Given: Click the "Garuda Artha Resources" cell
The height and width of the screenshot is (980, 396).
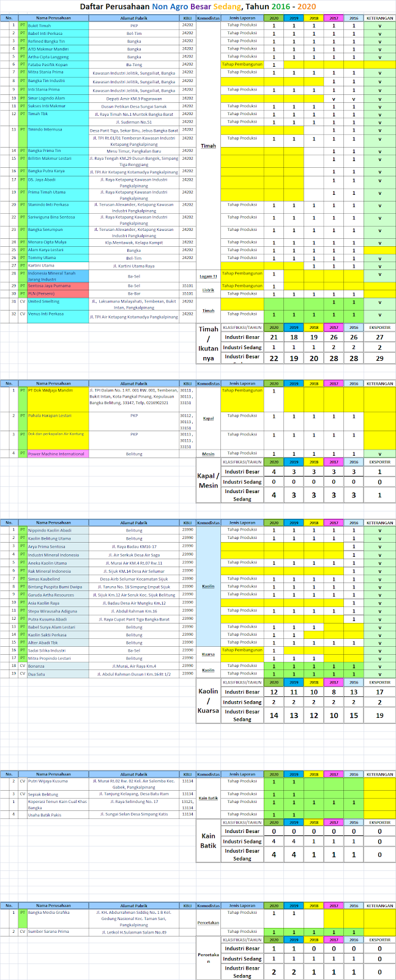Looking at the screenshot, I should [58, 595].
